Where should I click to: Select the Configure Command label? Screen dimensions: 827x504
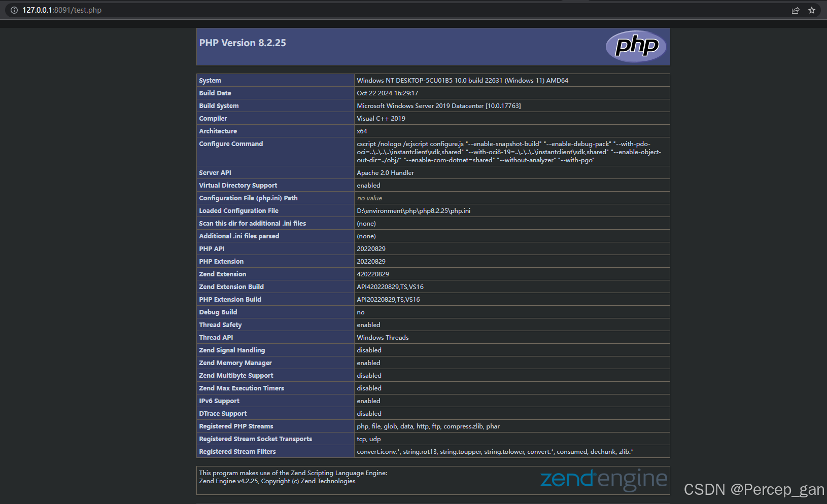(231, 144)
